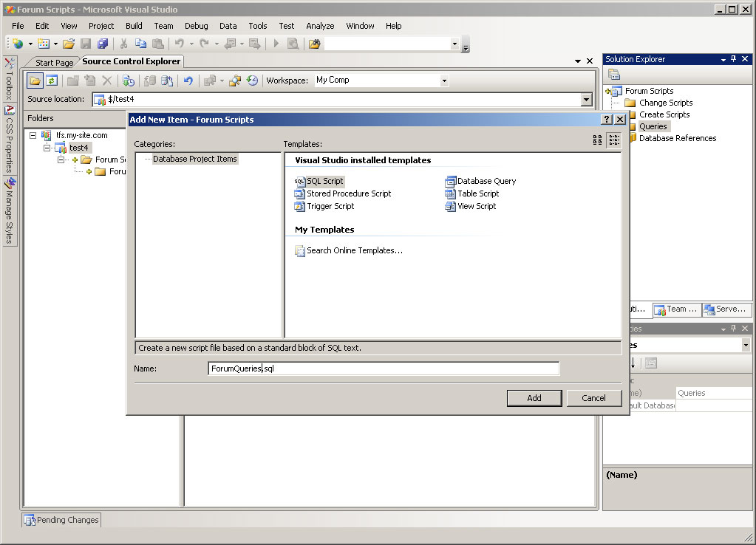Screen dimensions: 756x545
Task: Open the Solution Explorer window position dropdown
Action: click(723, 60)
